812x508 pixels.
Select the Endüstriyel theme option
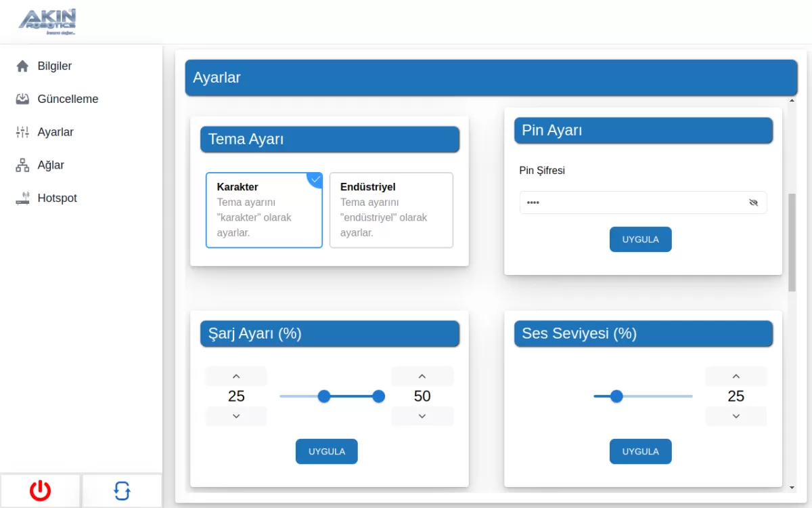[391, 210]
